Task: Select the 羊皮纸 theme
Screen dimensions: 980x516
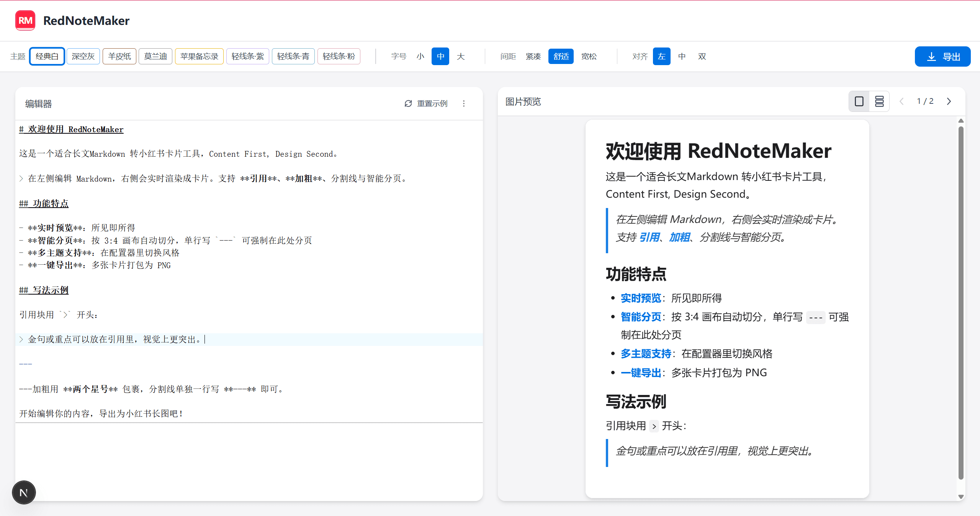Action: click(119, 56)
